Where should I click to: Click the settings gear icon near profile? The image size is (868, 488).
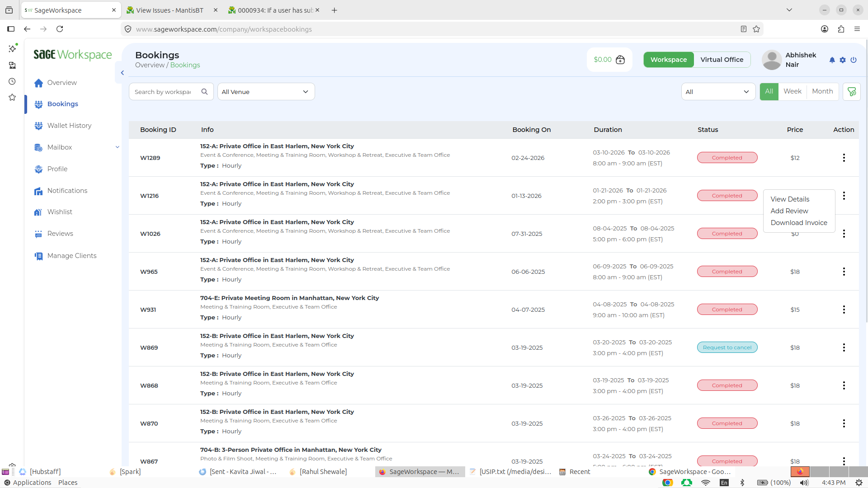(x=843, y=60)
